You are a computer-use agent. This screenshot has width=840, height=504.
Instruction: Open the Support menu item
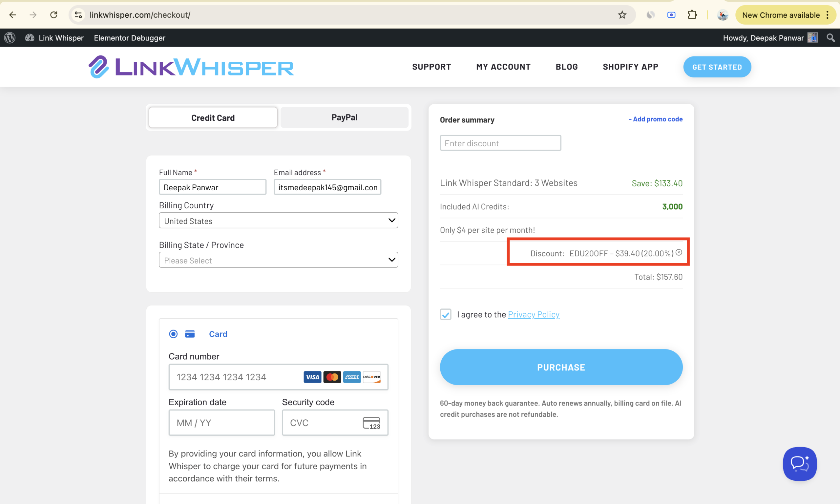[431, 67]
